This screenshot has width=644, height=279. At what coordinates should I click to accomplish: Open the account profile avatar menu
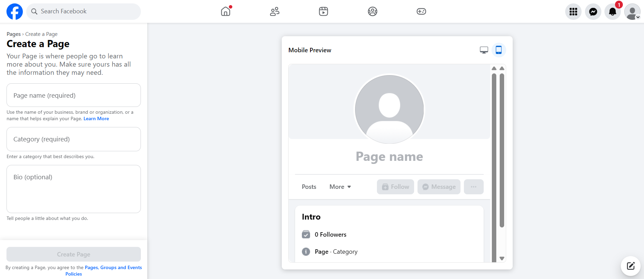coord(632,12)
